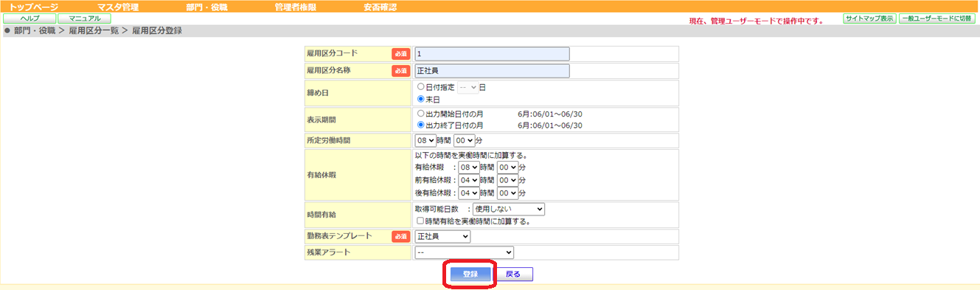Open the 有給休暇 minutes dropdown
The width and height of the screenshot is (980, 290).
pos(508,168)
